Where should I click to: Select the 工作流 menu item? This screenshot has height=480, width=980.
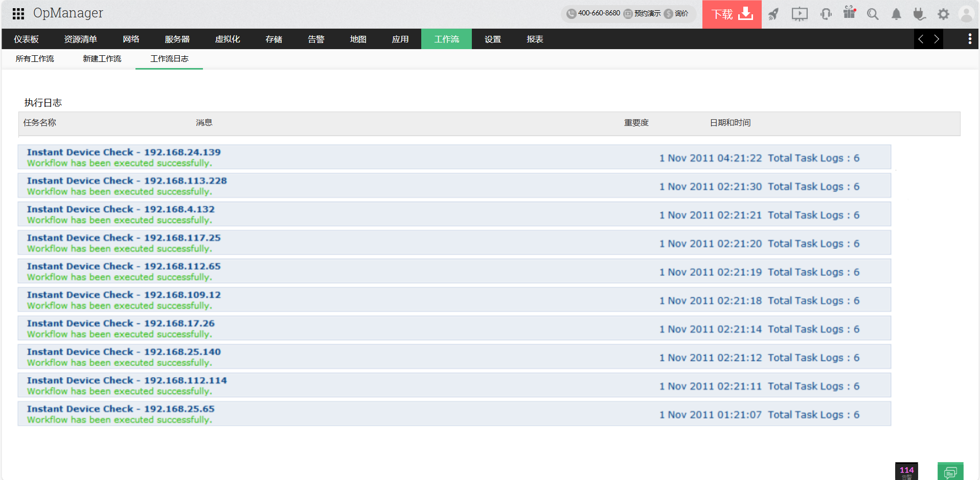click(x=447, y=39)
